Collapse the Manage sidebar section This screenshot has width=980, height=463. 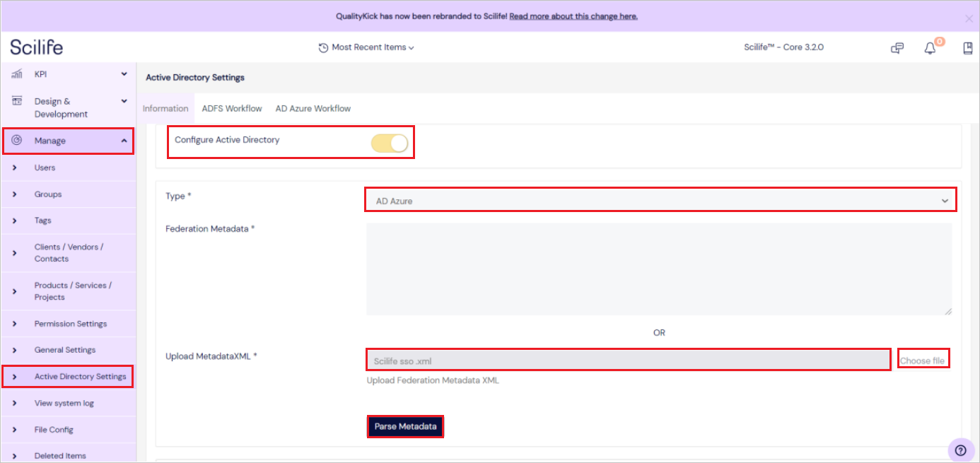(123, 140)
